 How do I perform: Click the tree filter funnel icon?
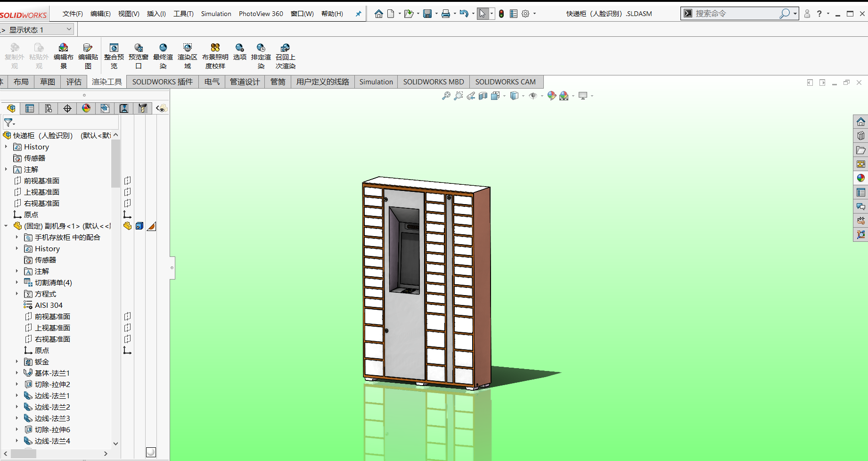(x=8, y=123)
